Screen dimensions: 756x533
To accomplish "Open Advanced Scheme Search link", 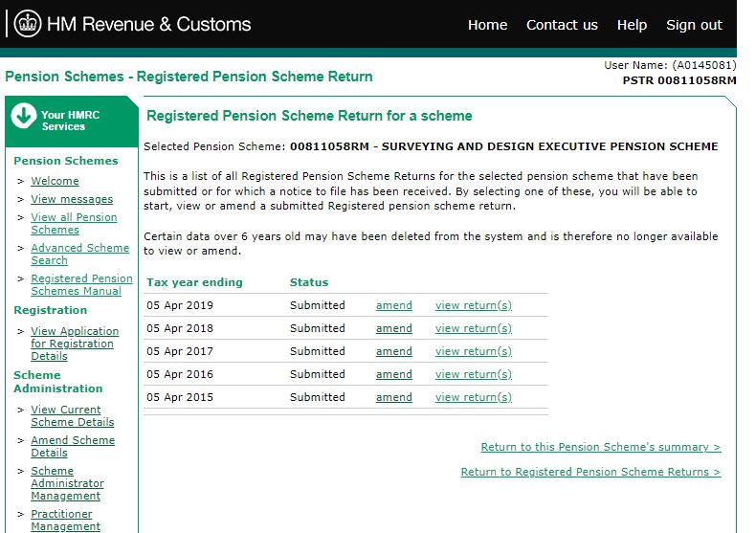I will [80, 254].
